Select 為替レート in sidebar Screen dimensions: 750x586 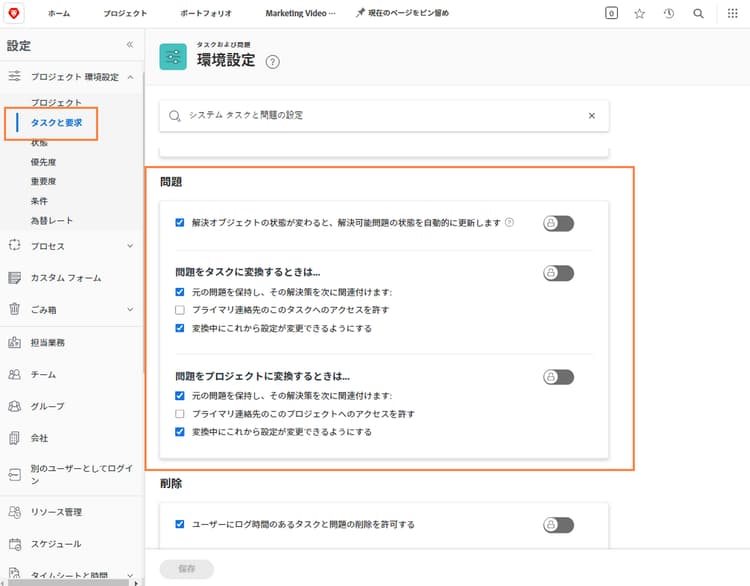pos(52,221)
